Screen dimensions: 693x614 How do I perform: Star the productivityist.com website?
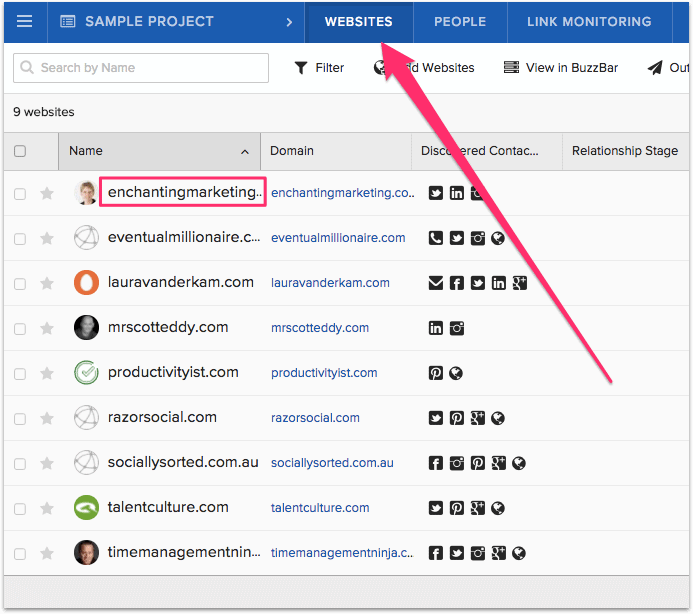[47, 373]
